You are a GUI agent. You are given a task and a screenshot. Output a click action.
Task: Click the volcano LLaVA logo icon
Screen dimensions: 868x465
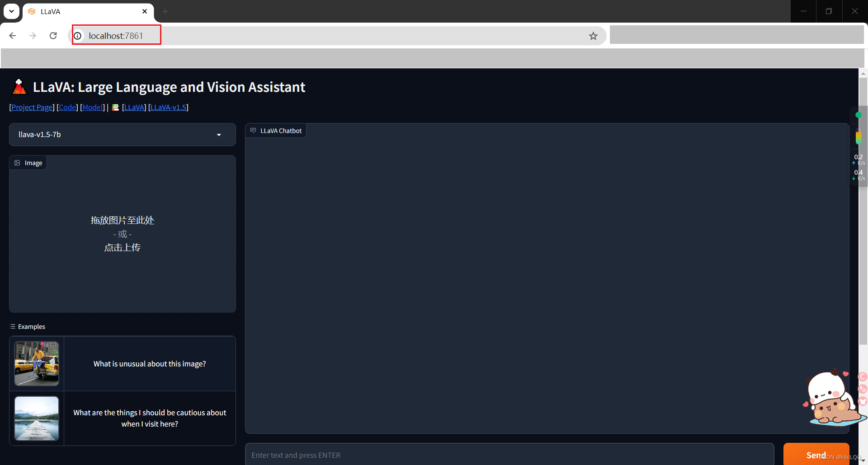[x=19, y=86]
